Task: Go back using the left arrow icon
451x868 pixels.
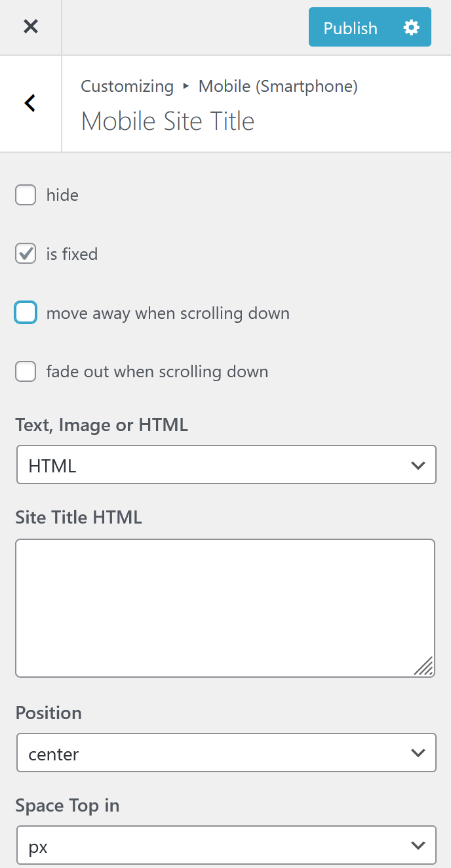Action: point(30,103)
